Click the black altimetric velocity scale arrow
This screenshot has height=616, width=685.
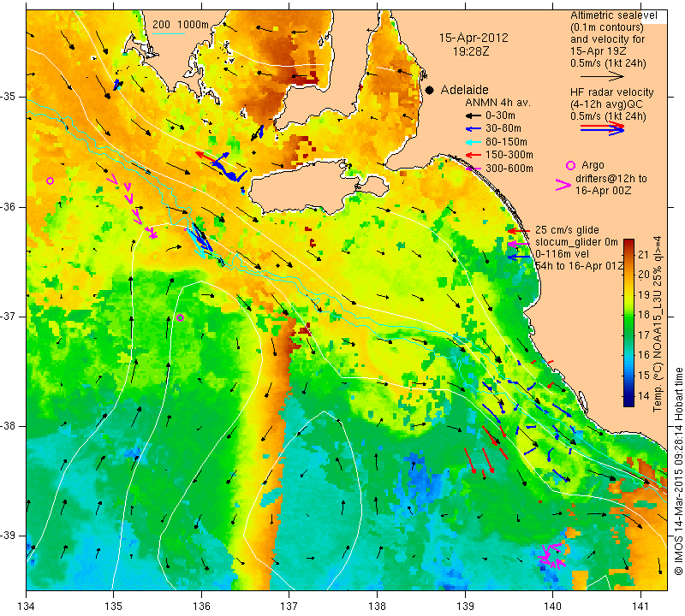coord(602,76)
